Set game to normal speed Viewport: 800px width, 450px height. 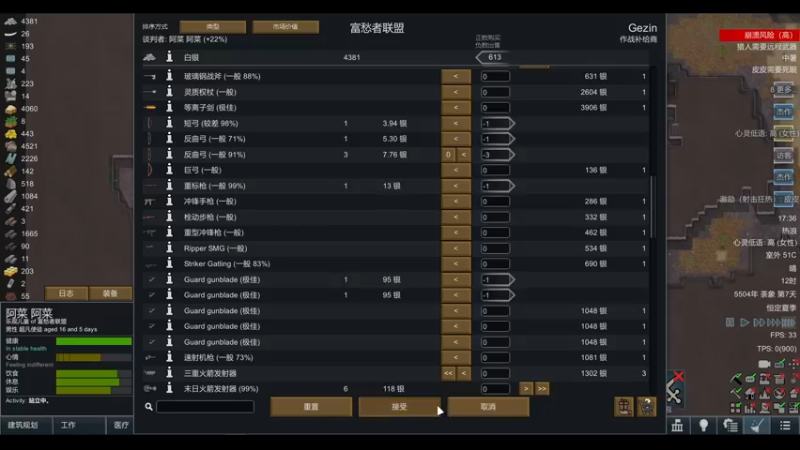[745, 322]
